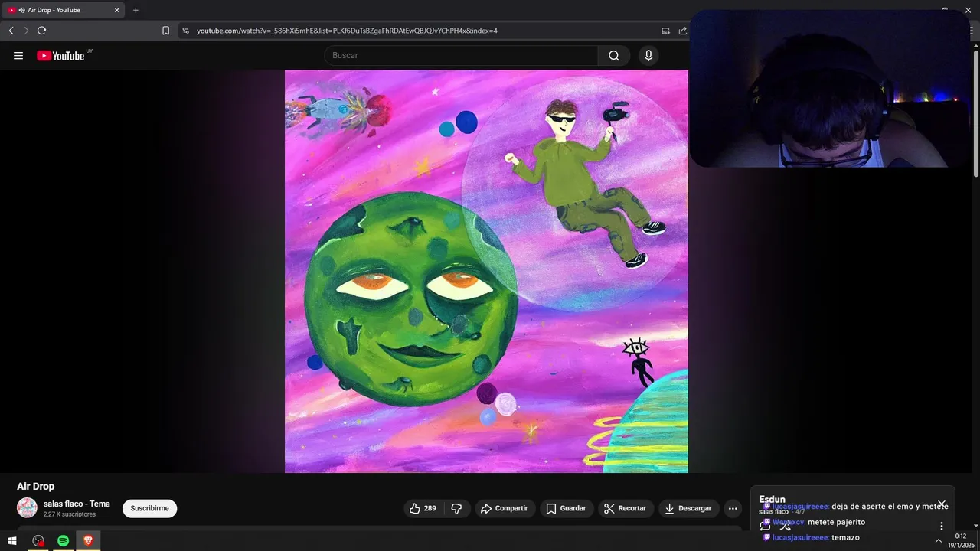Select the Air Drop - YouTube tab
This screenshot has width=980, height=551.
click(x=64, y=10)
